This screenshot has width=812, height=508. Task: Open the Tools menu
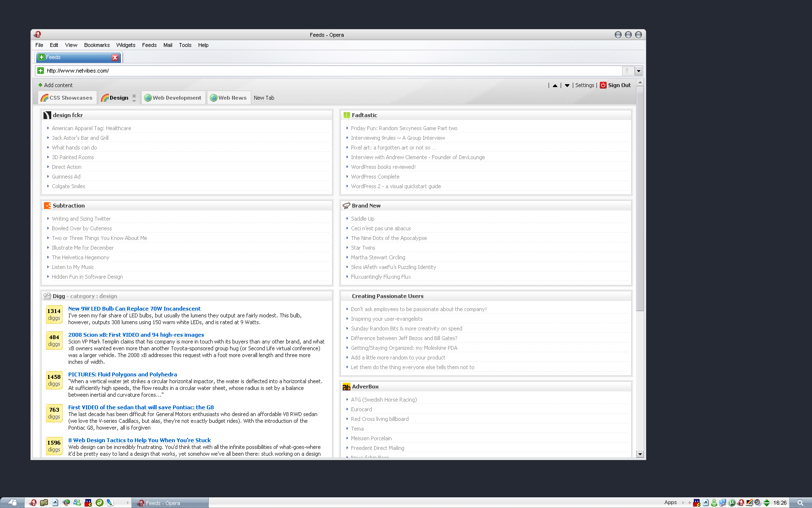click(x=185, y=45)
